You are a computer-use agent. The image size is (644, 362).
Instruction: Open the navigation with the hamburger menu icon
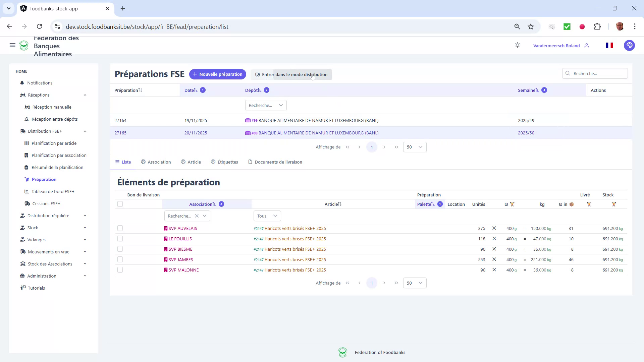[12, 45]
